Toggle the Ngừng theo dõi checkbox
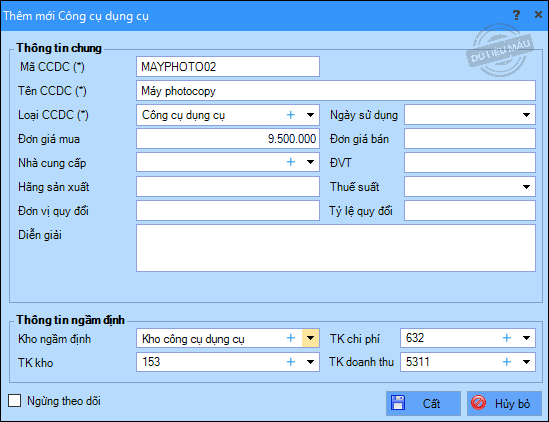Viewport: 549px width, 422px height. click(14, 400)
